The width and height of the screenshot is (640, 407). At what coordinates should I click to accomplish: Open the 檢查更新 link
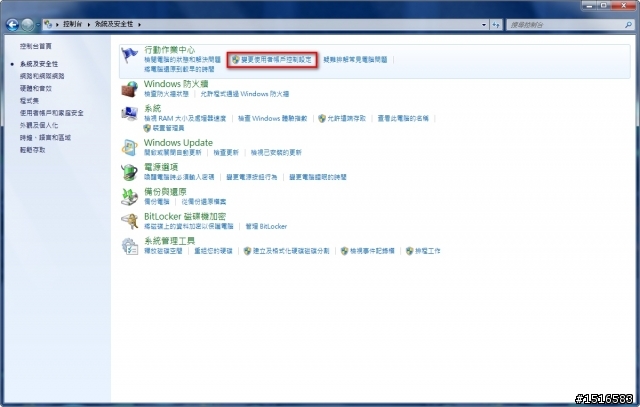(x=226, y=152)
